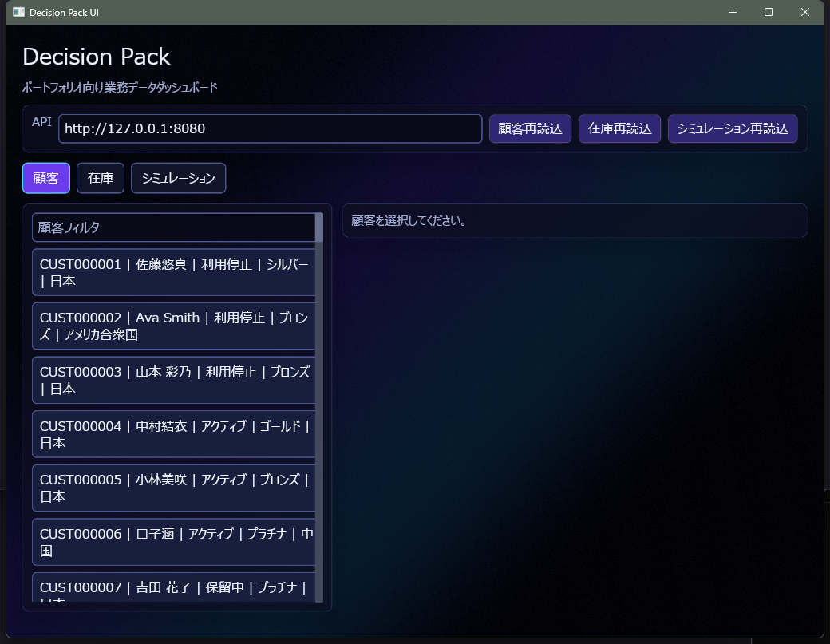The width and height of the screenshot is (830, 644).
Task: Switch to the 在庫 tab
Action: (101, 178)
